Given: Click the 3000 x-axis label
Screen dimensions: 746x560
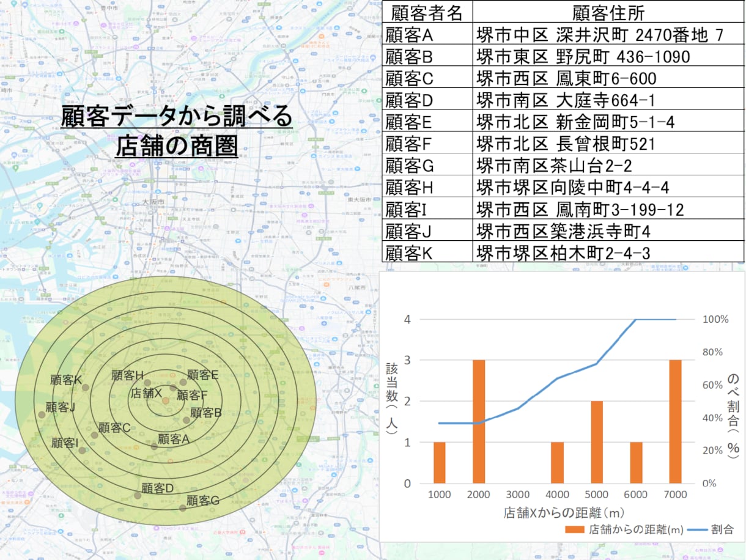Looking at the screenshot, I should pyautogui.click(x=518, y=495).
